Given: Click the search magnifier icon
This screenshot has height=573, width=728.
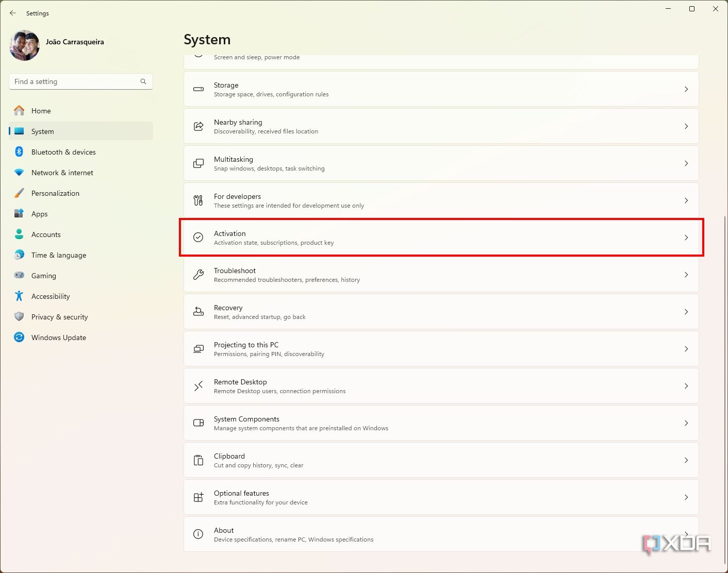Looking at the screenshot, I should point(143,81).
